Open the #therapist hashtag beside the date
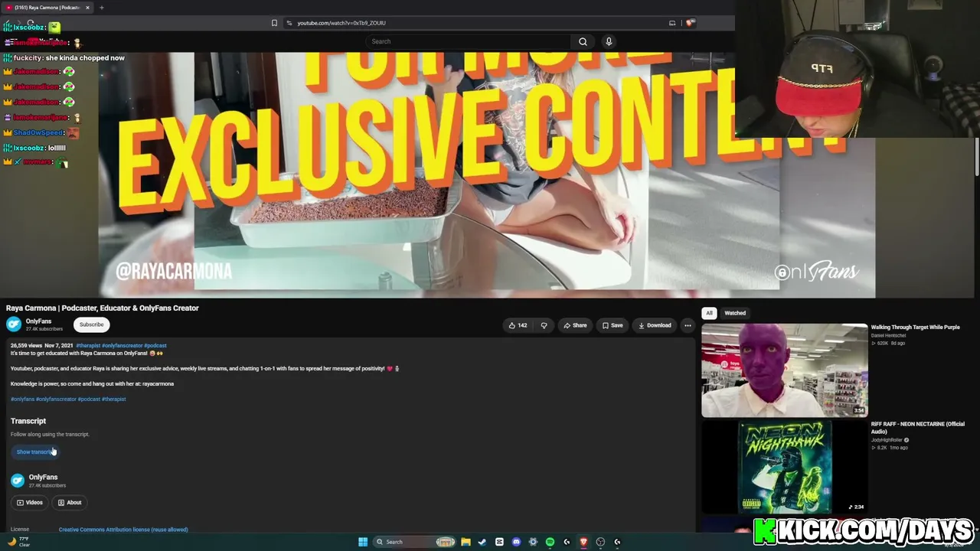Viewport: 980px width, 551px height. [x=88, y=345]
